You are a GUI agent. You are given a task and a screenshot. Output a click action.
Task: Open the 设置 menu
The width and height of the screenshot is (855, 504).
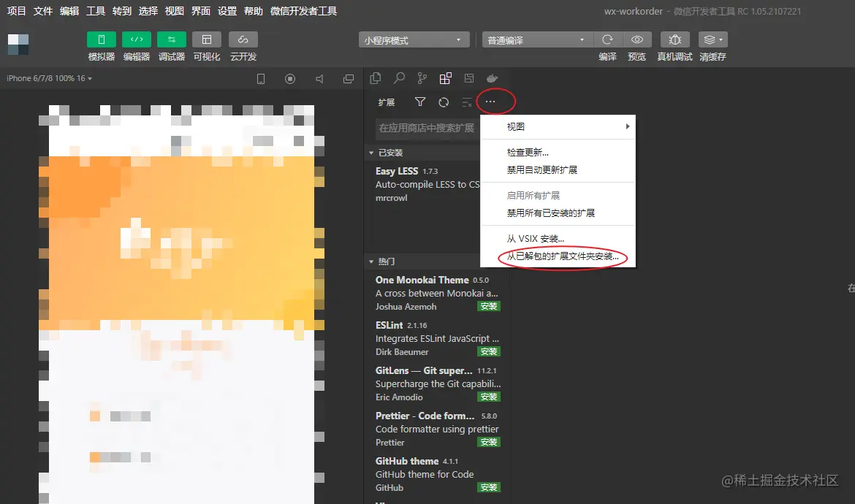[x=227, y=11]
